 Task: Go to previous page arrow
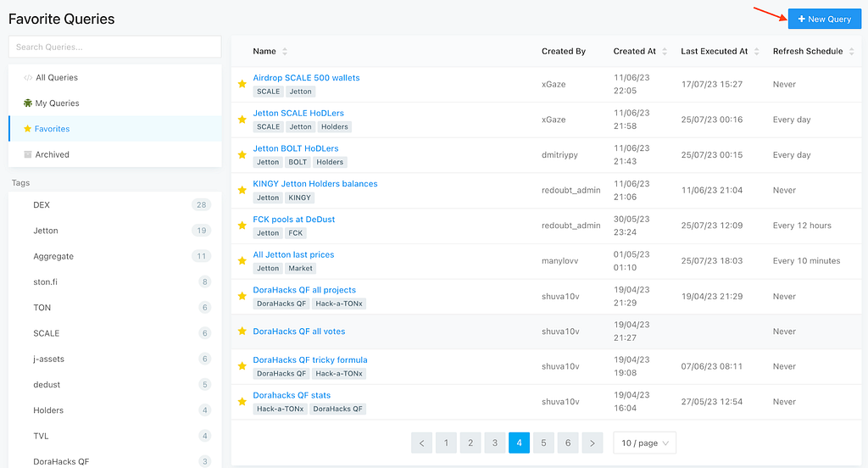click(422, 443)
